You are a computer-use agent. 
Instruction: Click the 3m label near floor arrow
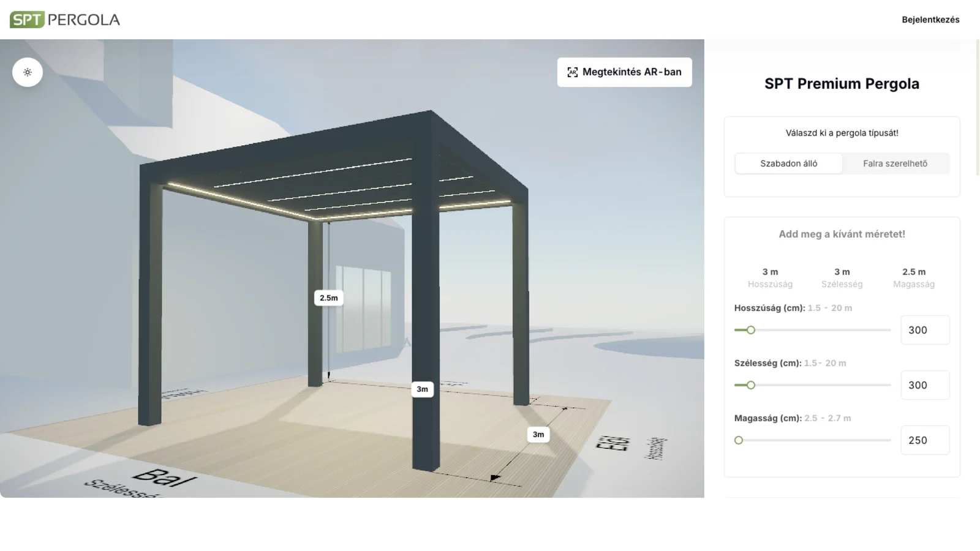tap(538, 435)
